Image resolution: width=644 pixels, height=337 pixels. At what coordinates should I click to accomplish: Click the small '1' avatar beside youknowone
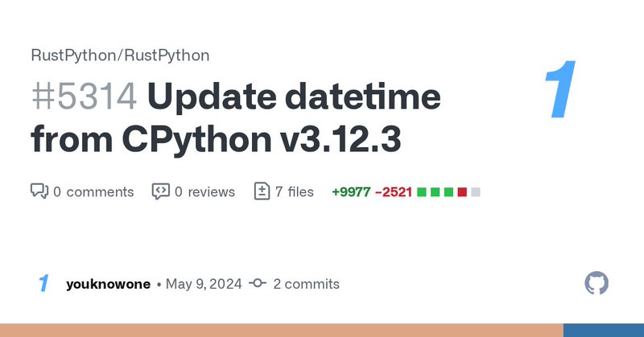tap(43, 283)
